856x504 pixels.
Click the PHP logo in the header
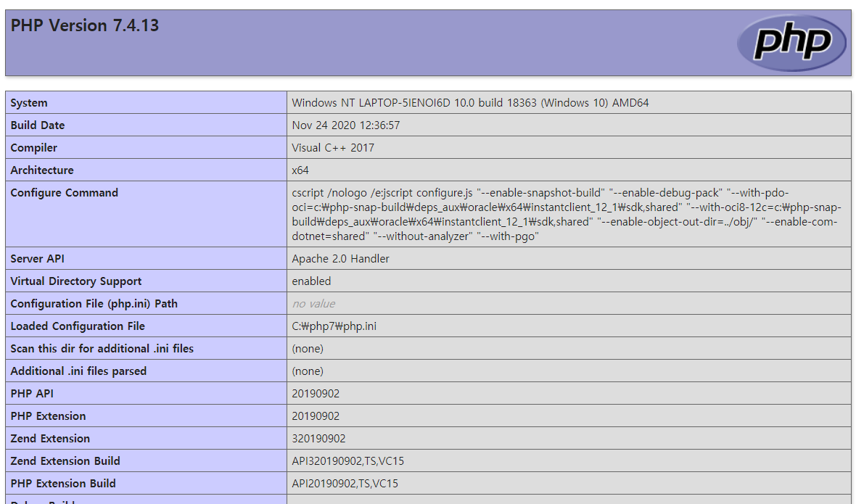coord(791,43)
